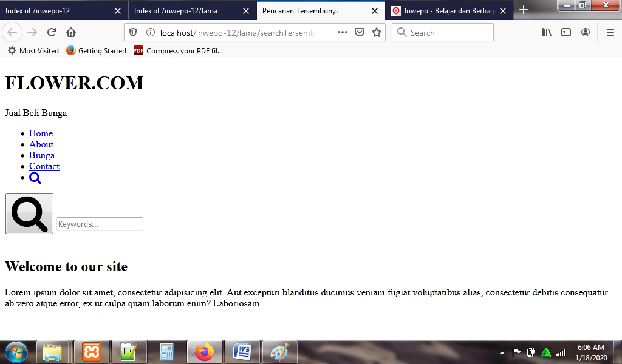This screenshot has width=622, height=364.
Task: Close the Index of /inwepo-12/lama tab
Action: pos(246,11)
